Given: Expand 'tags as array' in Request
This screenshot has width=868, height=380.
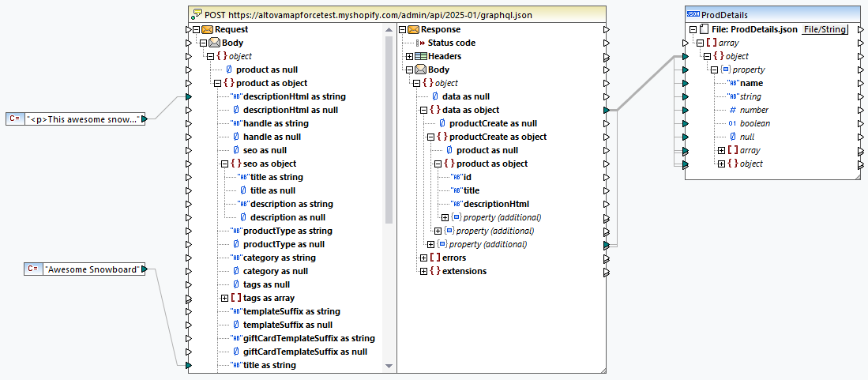Looking at the screenshot, I should click(225, 298).
